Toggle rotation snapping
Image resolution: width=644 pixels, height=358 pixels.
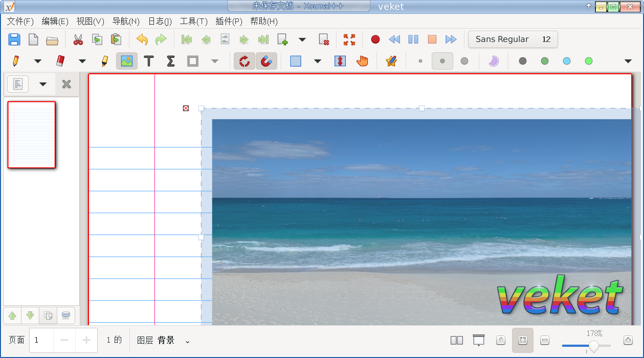245,61
